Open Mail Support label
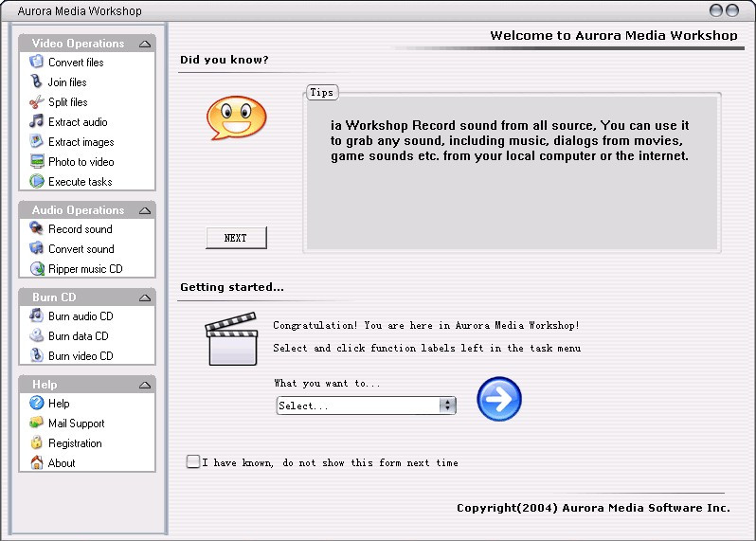The width and height of the screenshot is (756, 541). pos(76,424)
